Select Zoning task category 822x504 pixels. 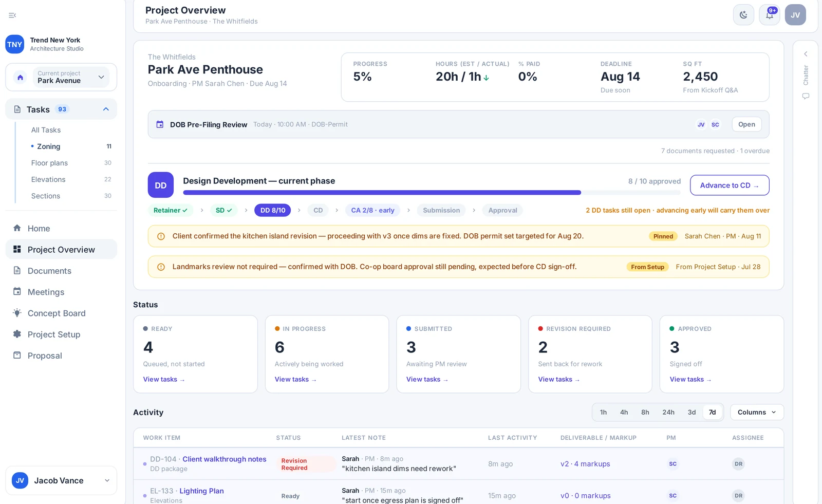(x=71, y=146)
